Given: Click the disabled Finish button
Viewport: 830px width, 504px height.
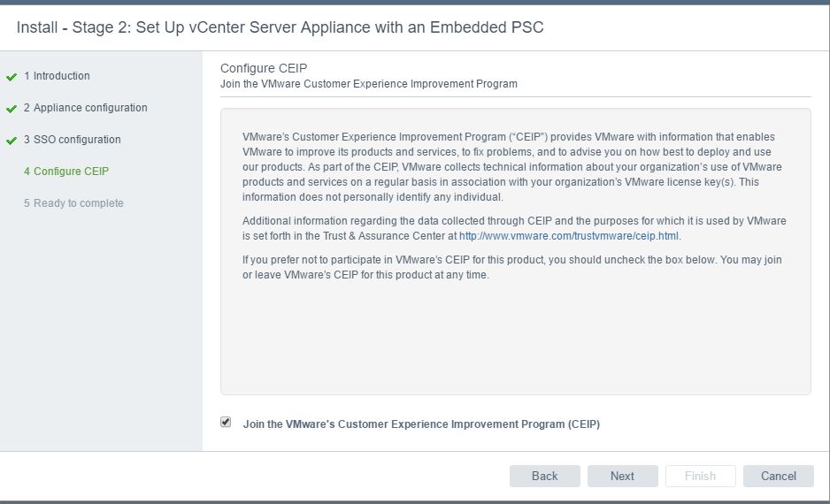Looking at the screenshot, I should click(x=700, y=476).
